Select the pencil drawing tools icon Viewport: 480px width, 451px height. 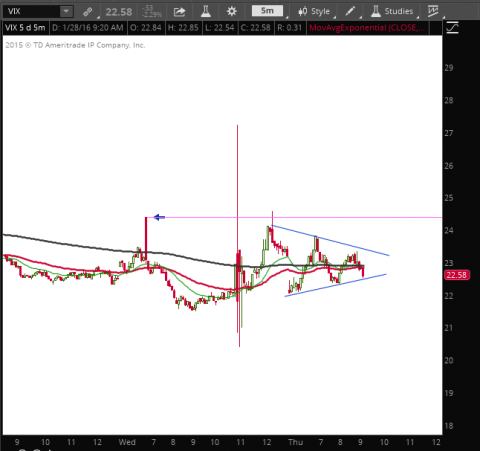pyautogui.click(x=350, y=12)
